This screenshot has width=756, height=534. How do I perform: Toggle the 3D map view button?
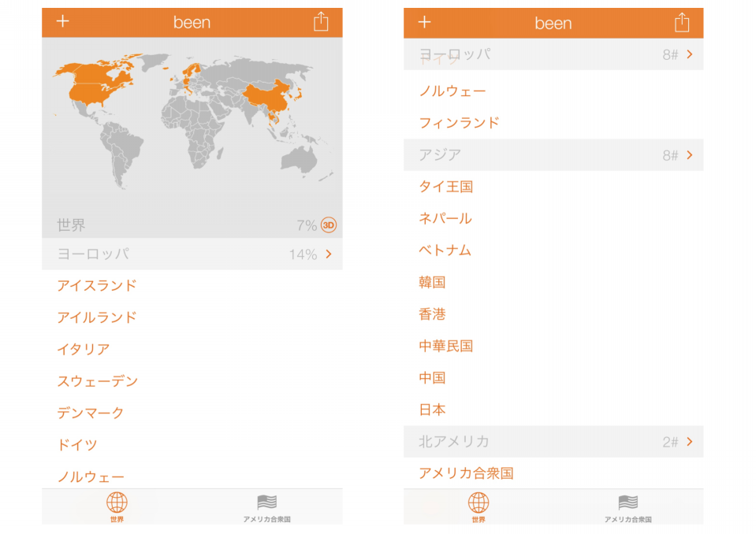tap(329, 225)
